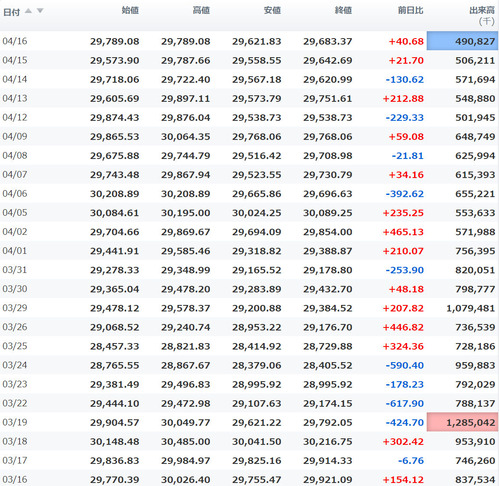Click closing price 29,854.00
The width and height of the screenshot is (499, 486).
tap(328, 232)
